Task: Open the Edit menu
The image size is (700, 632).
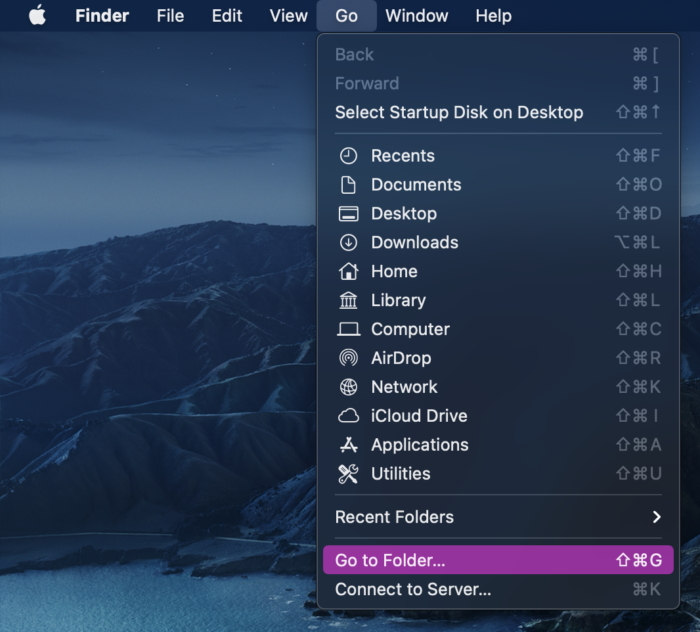Action: tap(227, 16)
